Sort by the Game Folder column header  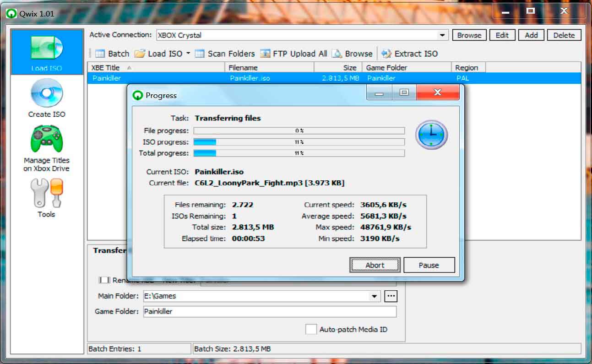pyautogui.click(x=407, y=68)
